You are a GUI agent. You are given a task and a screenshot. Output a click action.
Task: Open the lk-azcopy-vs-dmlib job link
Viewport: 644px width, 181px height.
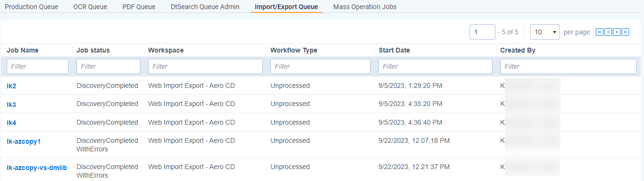(x=37, y=168)
